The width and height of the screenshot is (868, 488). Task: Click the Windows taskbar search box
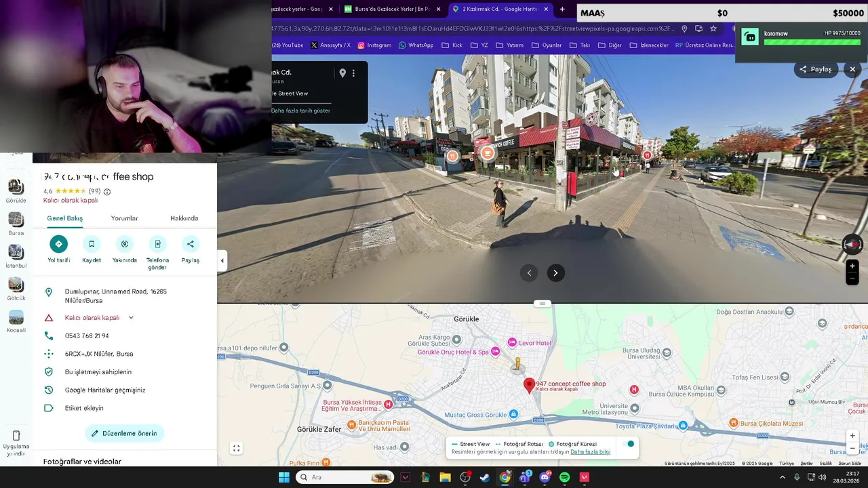click(x=345, y=477)
